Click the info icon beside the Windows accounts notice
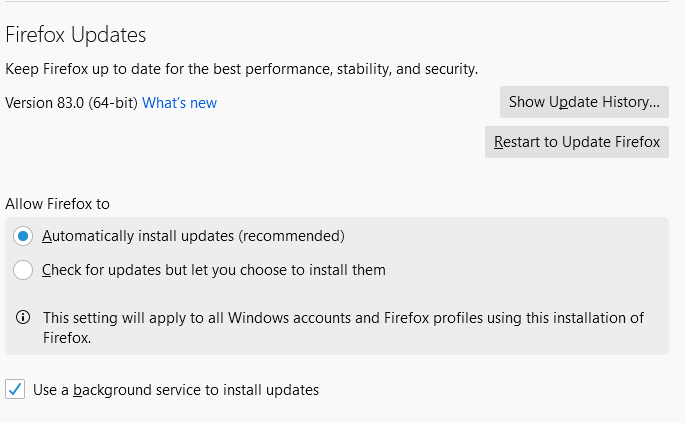685x423 pixels. 23,317
